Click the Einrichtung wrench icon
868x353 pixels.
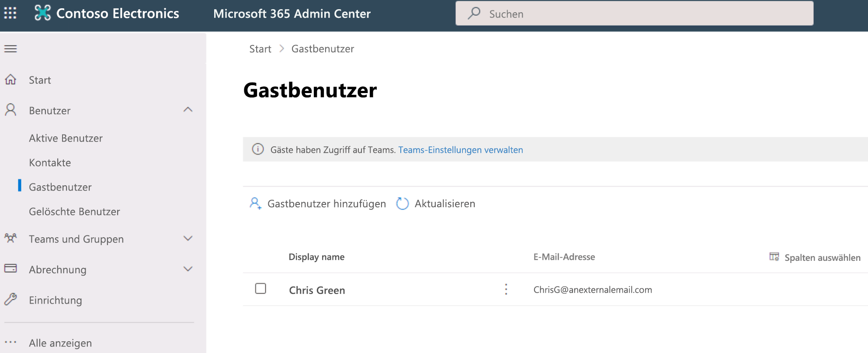click(x=10, y=299)
